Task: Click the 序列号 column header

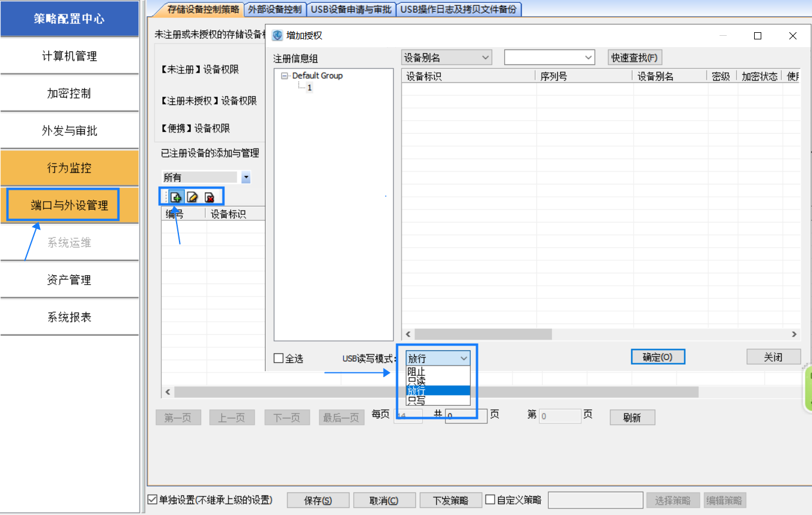Action: [x=584, y=76]
